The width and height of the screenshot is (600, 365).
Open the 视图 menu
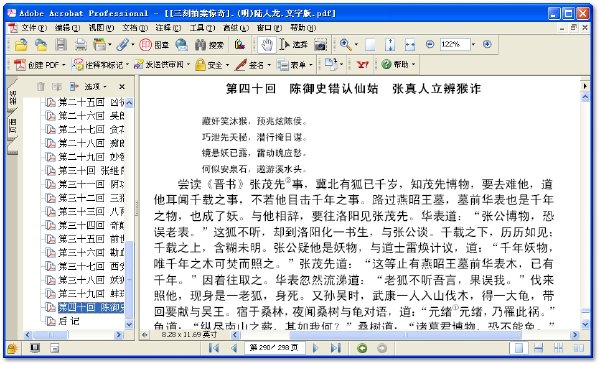coord(101,28)
